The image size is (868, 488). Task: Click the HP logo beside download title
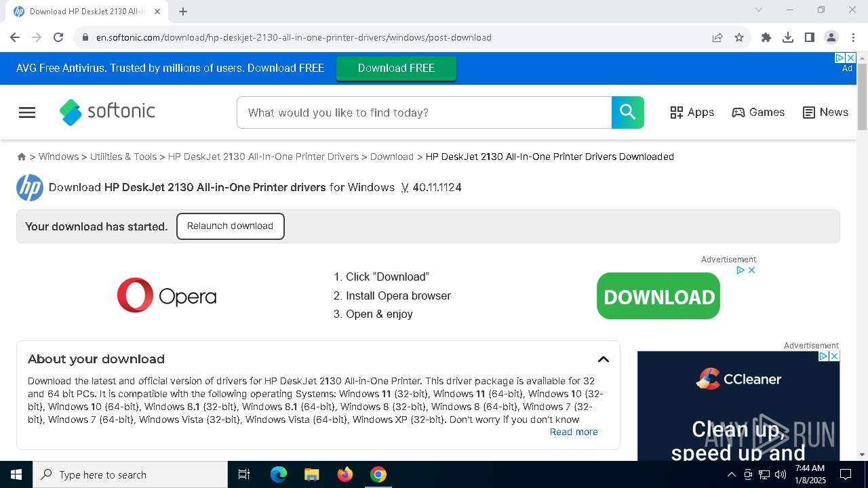pyautogui.click(x=30, y=188)
